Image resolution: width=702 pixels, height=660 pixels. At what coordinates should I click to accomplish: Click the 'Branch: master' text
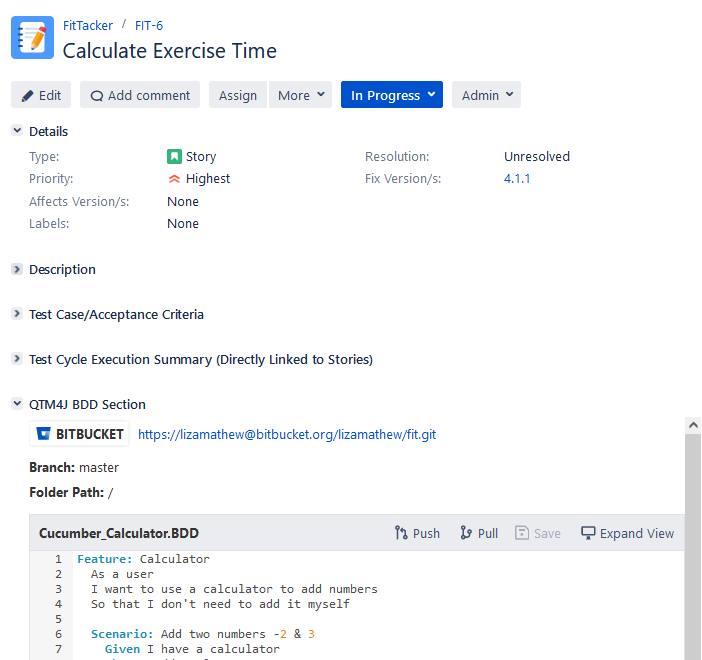(74, 467)
